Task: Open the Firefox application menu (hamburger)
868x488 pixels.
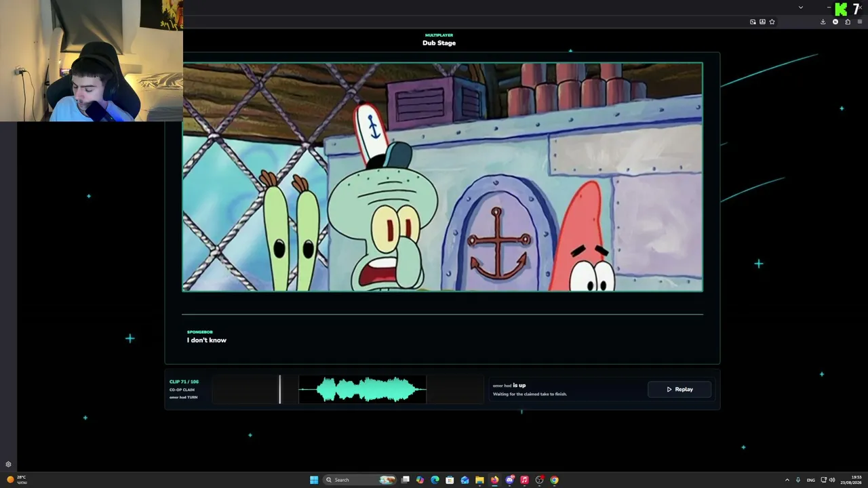Action: (x=859, y=22)
